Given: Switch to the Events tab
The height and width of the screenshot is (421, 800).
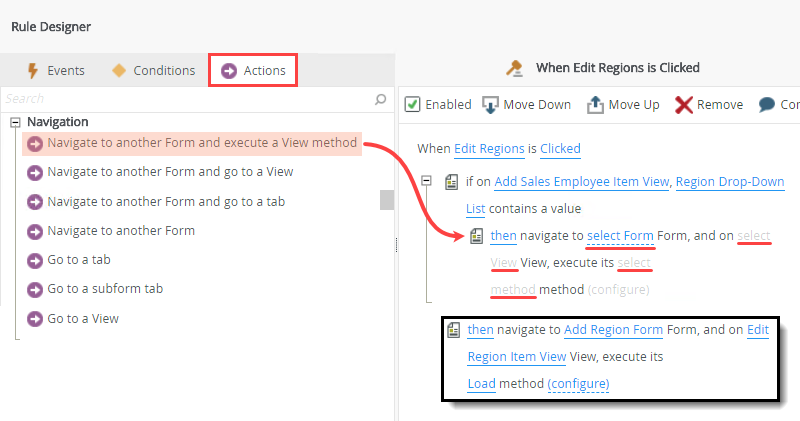Looking at the screenshot, I should pyautogui.click(x=55, y=70).
